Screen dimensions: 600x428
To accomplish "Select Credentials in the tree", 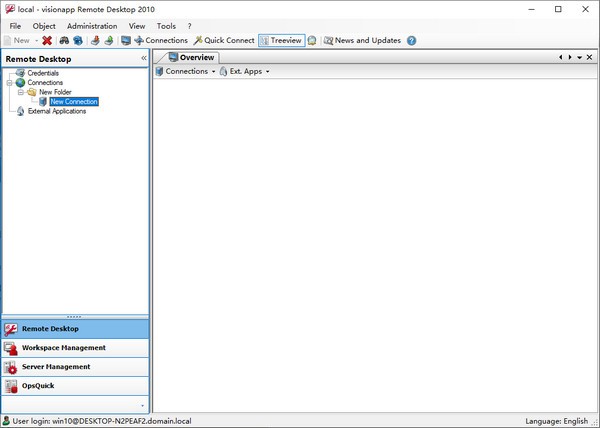I will tap(43, 73).
